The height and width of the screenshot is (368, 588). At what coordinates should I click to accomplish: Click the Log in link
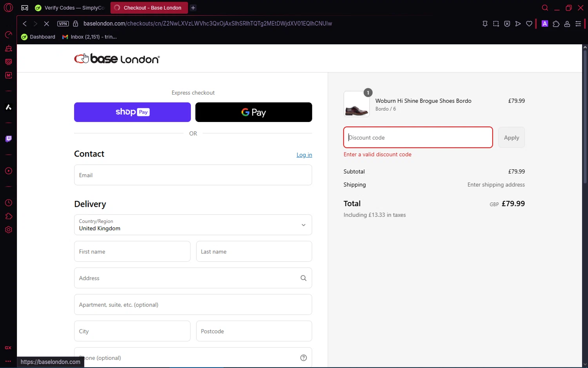tap(304, 155)
